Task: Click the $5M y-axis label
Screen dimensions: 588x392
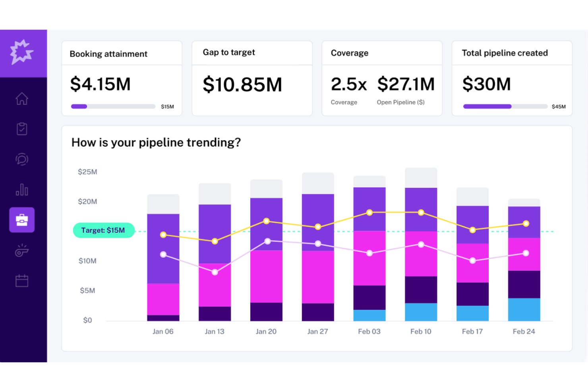Action: pyautogui.click(x=87, y=291)
